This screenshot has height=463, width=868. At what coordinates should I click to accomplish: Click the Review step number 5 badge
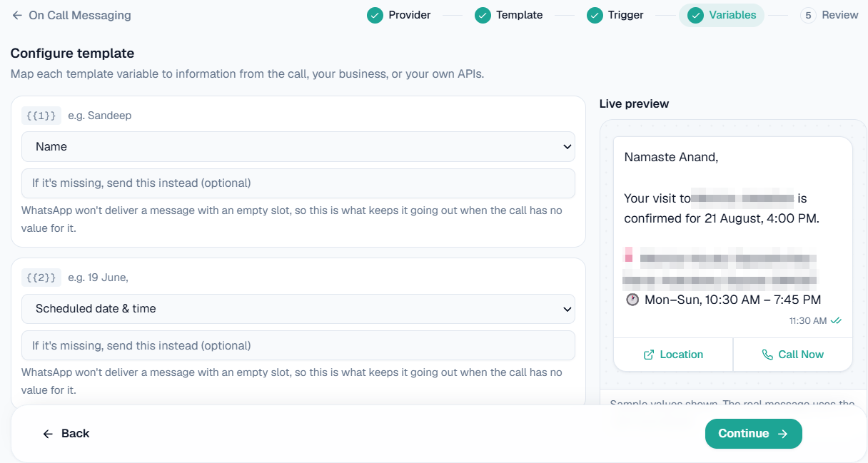tap(808, 15)
